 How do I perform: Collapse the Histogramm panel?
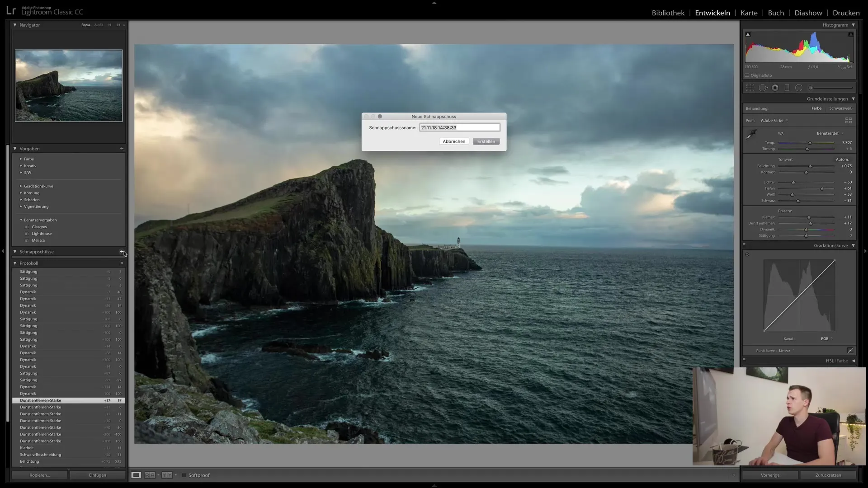[x=854, y=25]
